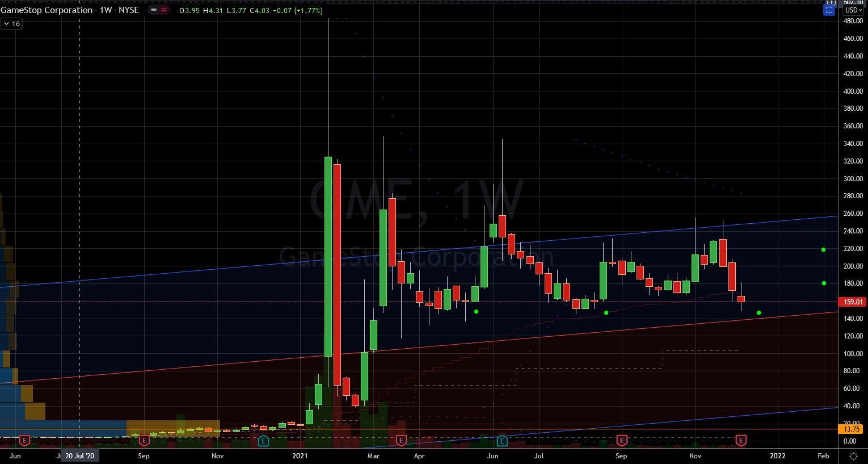Click the tall green January 2021 candle

(328, 257)
